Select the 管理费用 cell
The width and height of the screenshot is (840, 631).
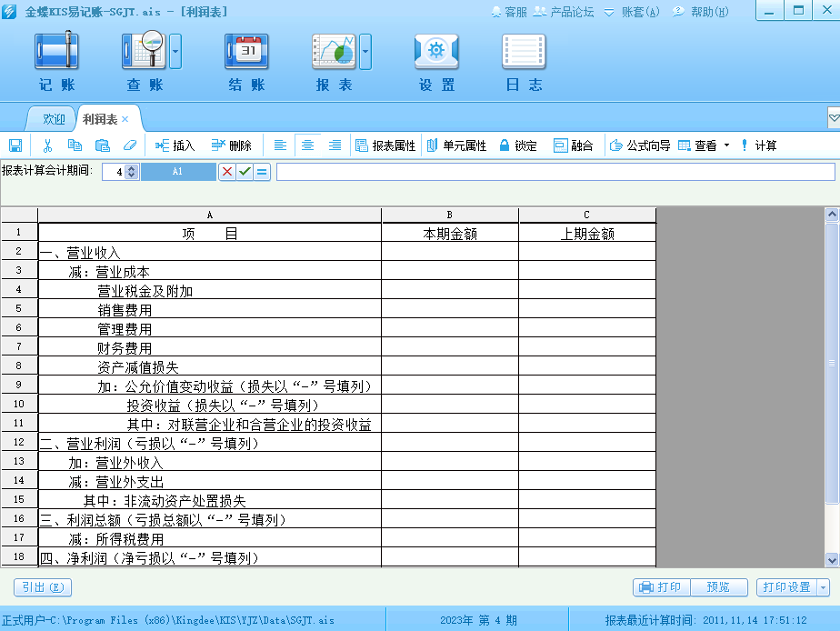tap(209, 328)
